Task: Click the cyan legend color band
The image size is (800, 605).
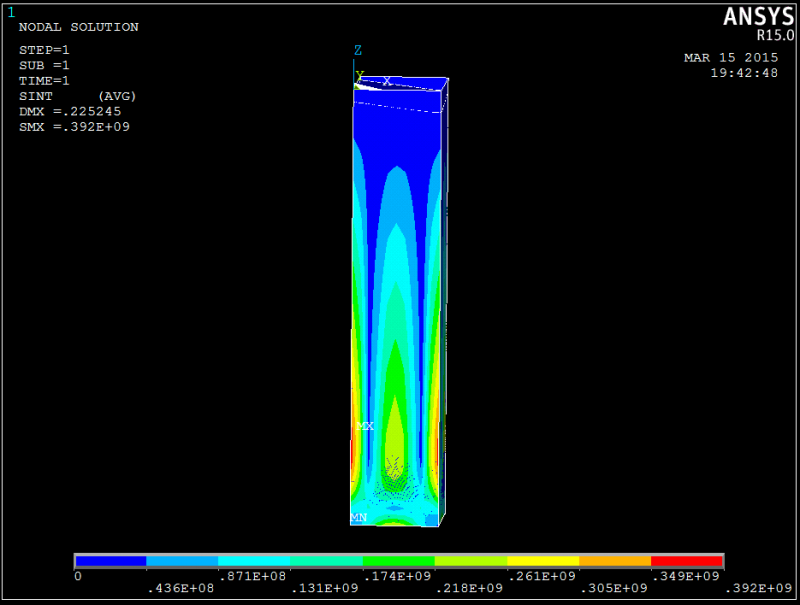Action: [x=254, y=561]
